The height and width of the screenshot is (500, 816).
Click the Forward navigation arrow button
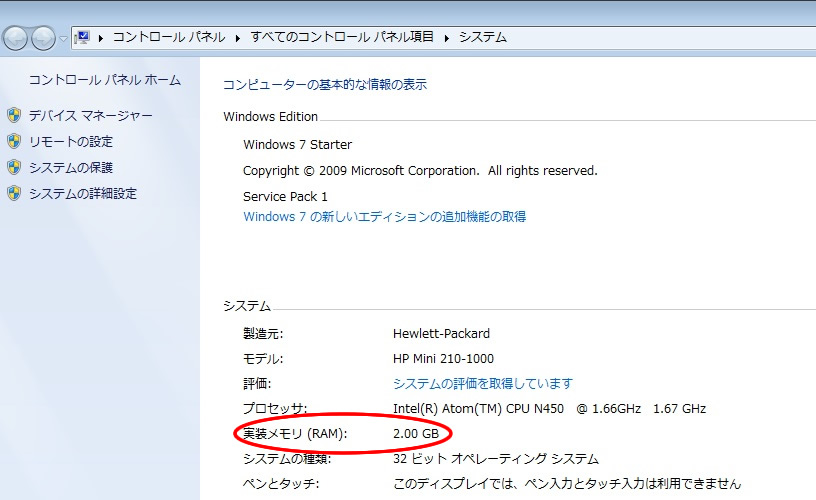pos(43,38)
